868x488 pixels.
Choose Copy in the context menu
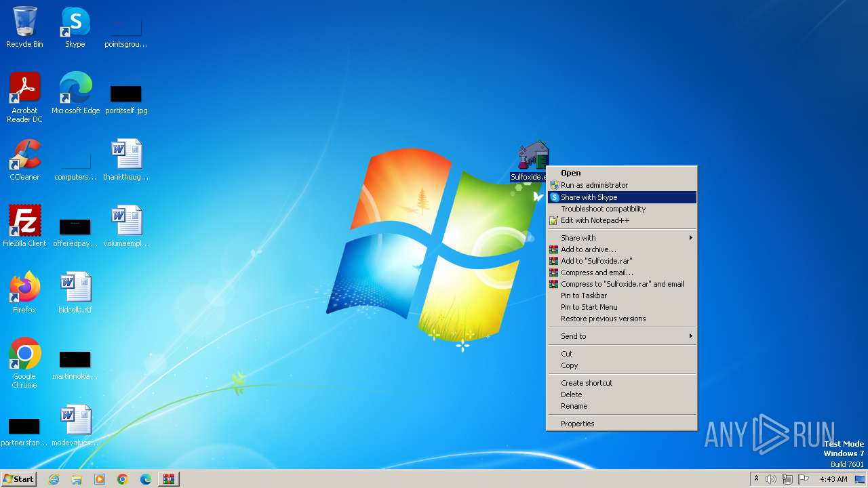tap(622, 365)
